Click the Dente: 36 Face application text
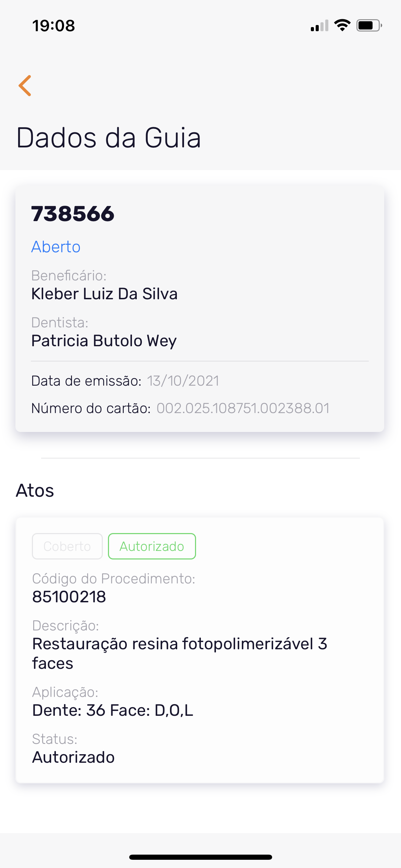 pyautogui.click(x=113, y=710)
